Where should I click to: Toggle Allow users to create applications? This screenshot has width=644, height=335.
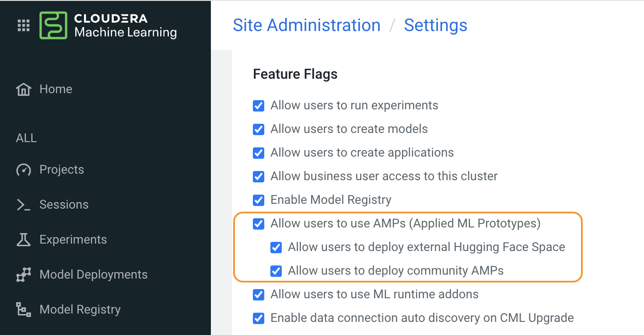pos(259,153)
